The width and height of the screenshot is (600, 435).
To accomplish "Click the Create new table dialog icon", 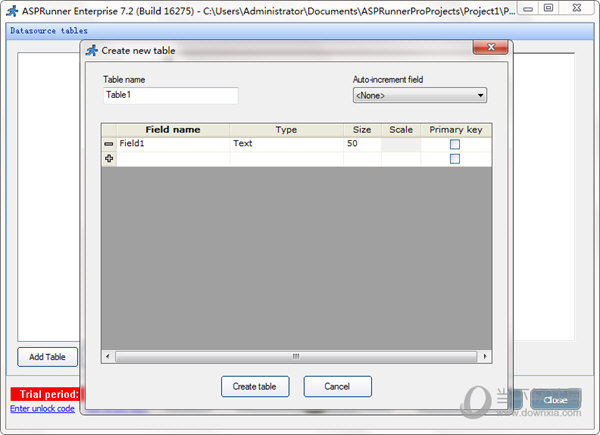I will click(92, 51).
